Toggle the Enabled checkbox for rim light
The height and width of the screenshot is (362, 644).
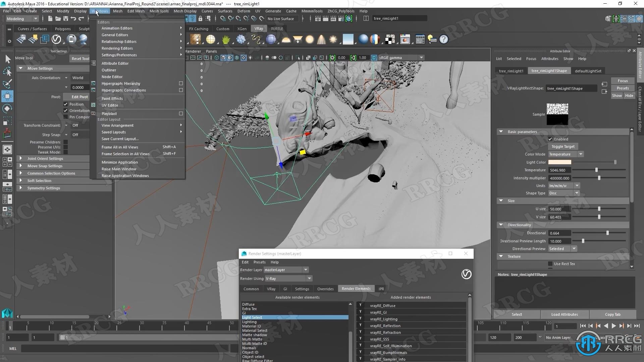pos(550,138)
